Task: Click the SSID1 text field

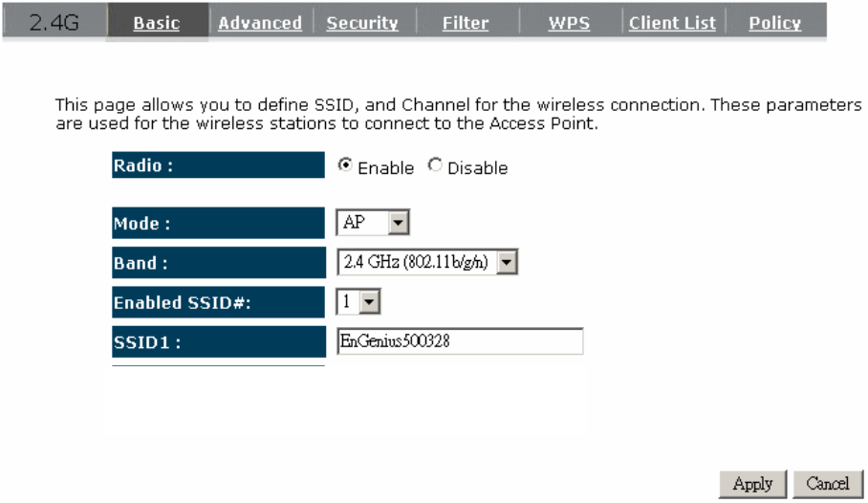Action: coord(459,341)
